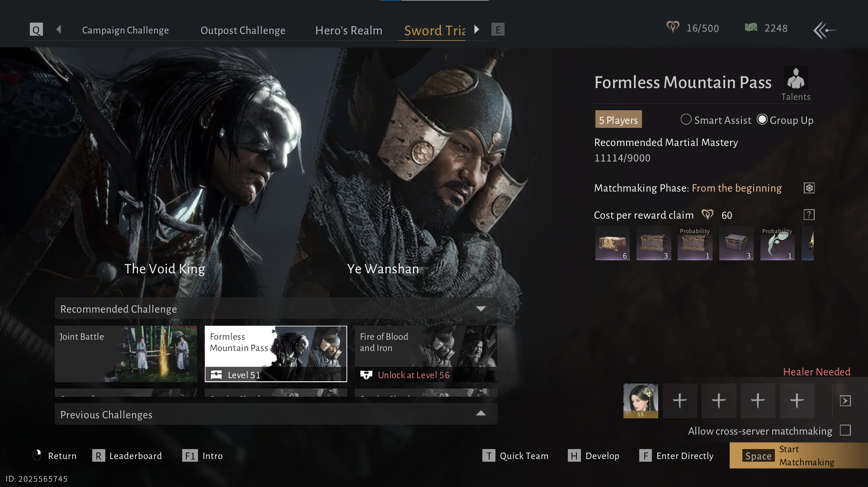Click the F1 key Intro icon
Image resolution: width=868 pixels, height=487 pixels.
[x=190, y=456]
